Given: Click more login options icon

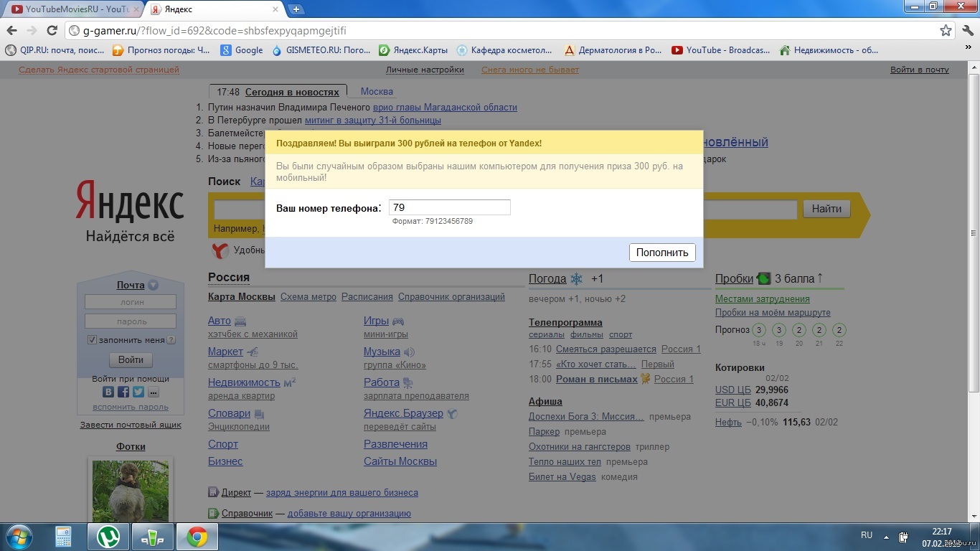Looking at the screenshot, I should tap(154, 392).
